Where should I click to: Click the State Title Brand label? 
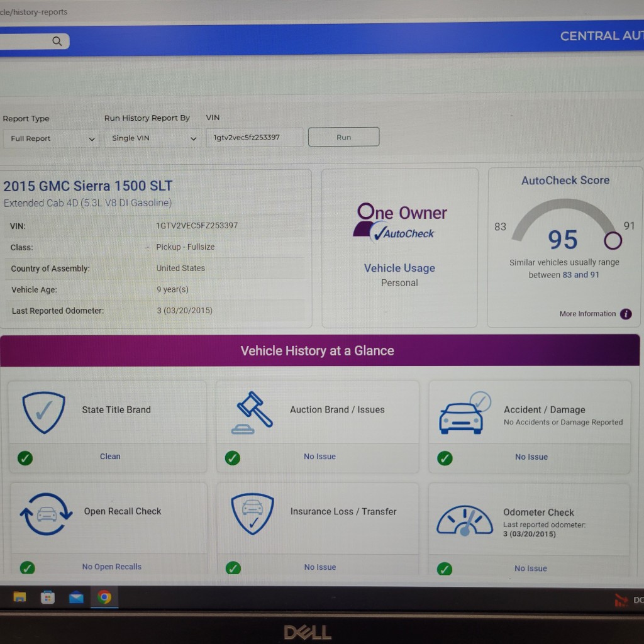point(116,409)
